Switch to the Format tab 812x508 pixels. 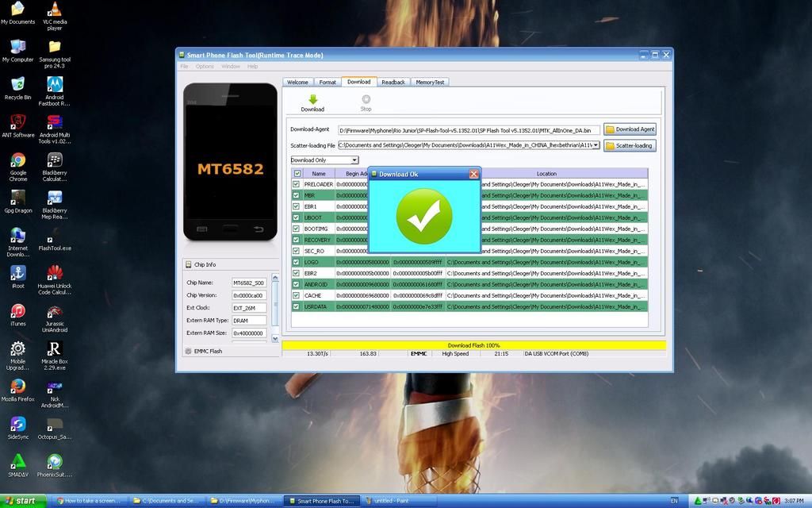click(327, 82)
